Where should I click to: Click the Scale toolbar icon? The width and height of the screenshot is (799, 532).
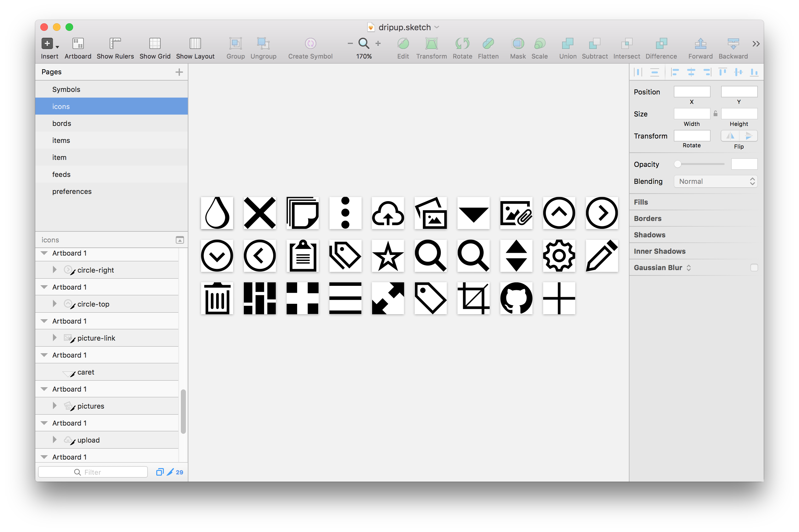539,44
